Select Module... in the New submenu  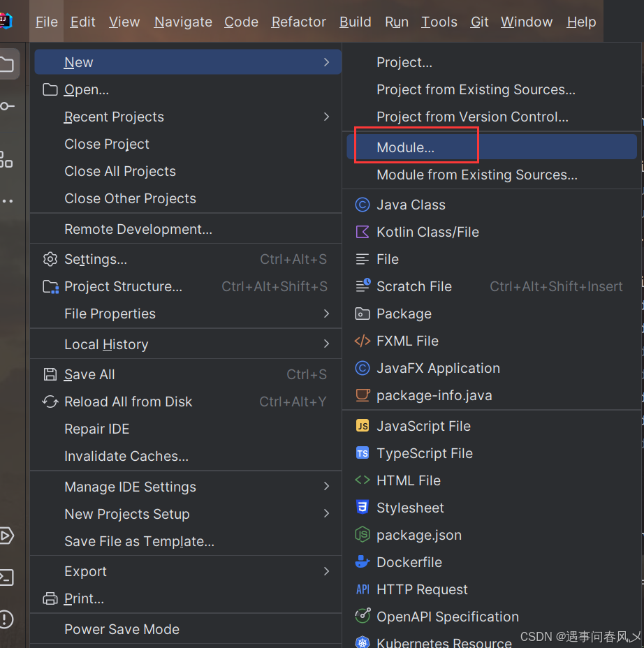point(492,147)
